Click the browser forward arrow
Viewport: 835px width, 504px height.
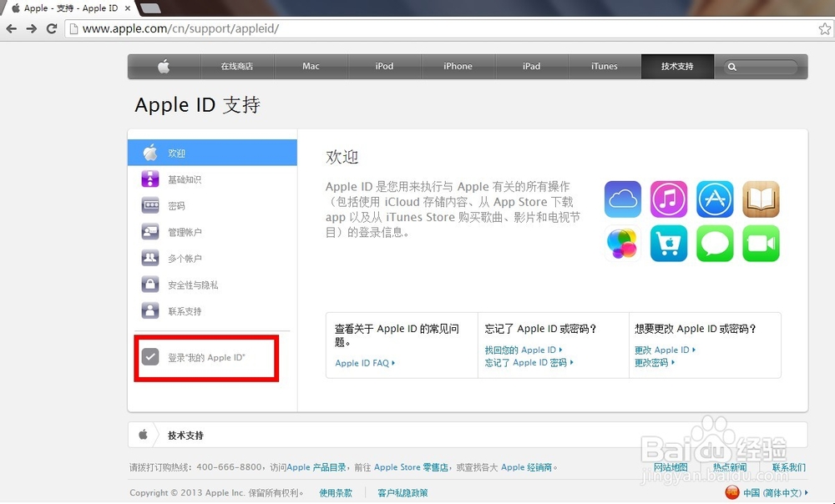(x=32, y=28)
